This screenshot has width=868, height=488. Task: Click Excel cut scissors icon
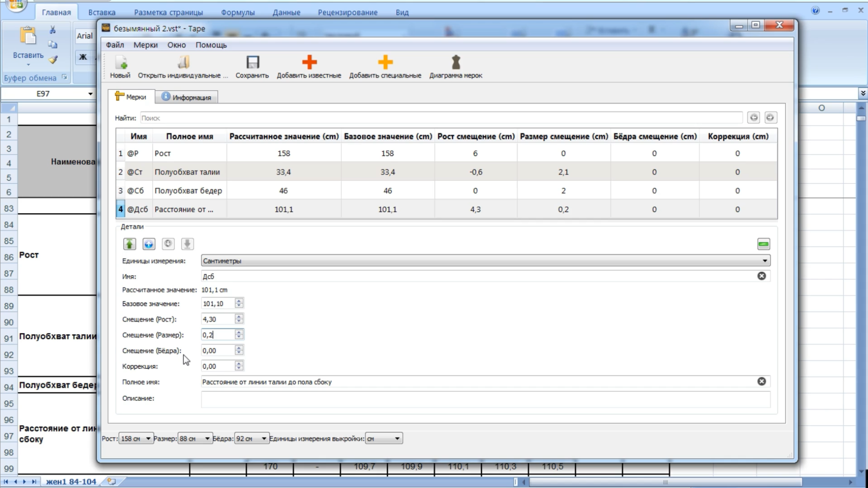point(53,30)
